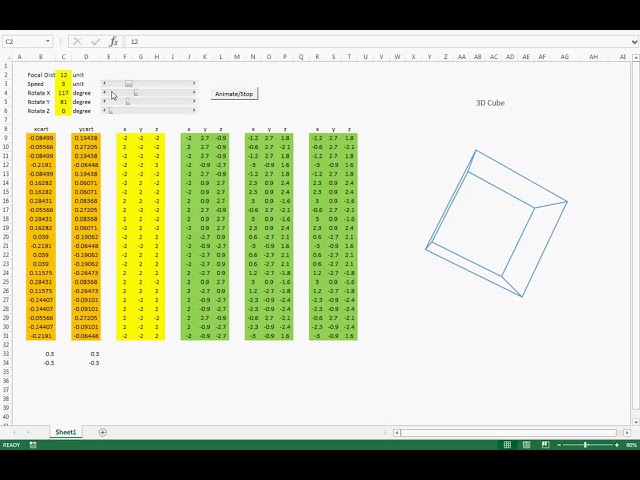Select the Rotate X value cell showing 117
This screenshot has width=640, height=480.
[63, 93]
